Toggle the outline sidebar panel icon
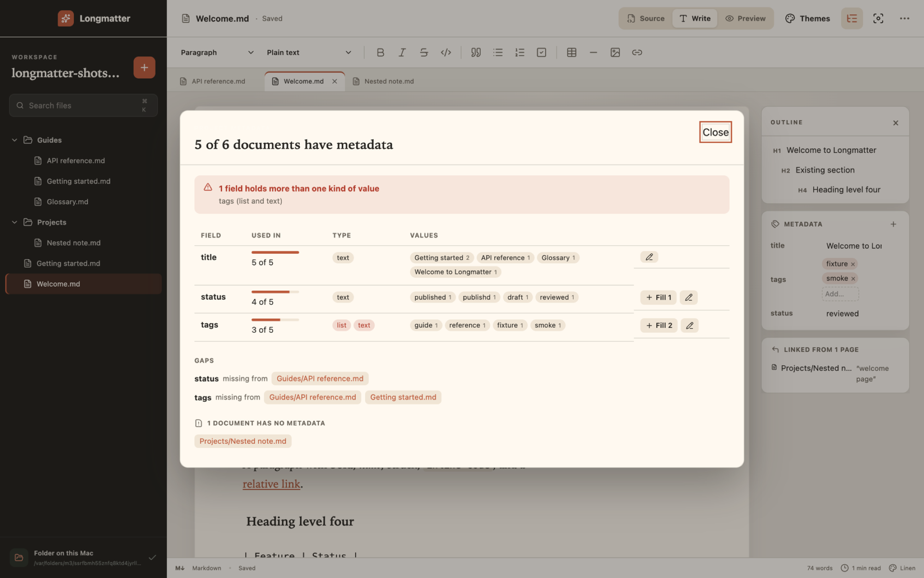 point(852,18)
